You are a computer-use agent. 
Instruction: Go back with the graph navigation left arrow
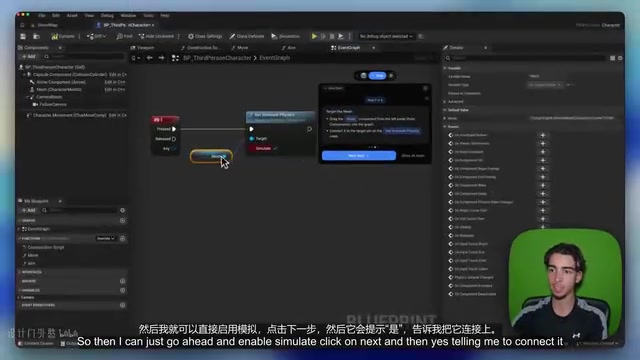pos(149,58)
